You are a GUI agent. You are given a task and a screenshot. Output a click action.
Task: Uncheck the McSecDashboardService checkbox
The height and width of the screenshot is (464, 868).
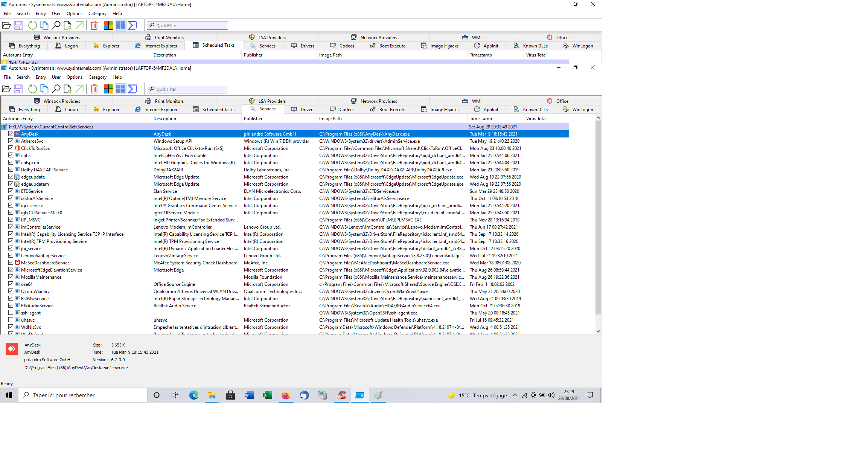(x=11, y=263)
